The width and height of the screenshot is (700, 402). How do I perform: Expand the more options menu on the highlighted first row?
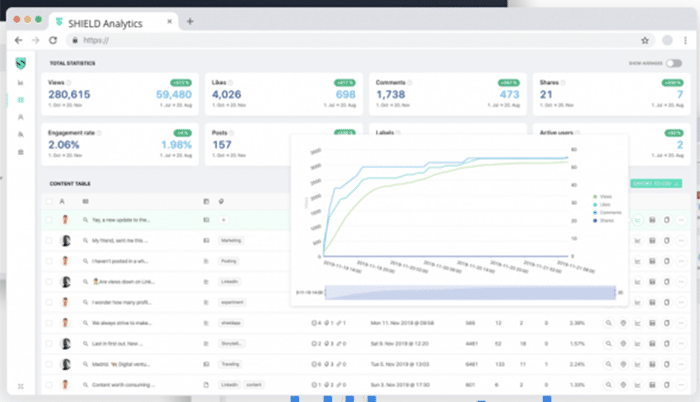681,219
